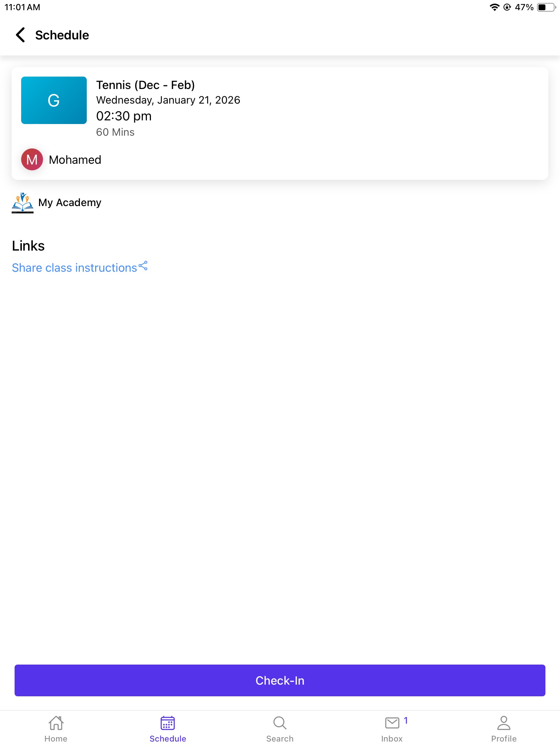Tap the Mohamed instructor name
The image size is (560, 747).
click(75, 160)
